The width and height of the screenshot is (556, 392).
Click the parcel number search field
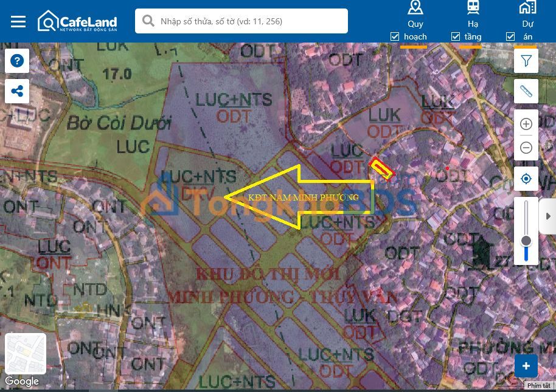[249, 21]
